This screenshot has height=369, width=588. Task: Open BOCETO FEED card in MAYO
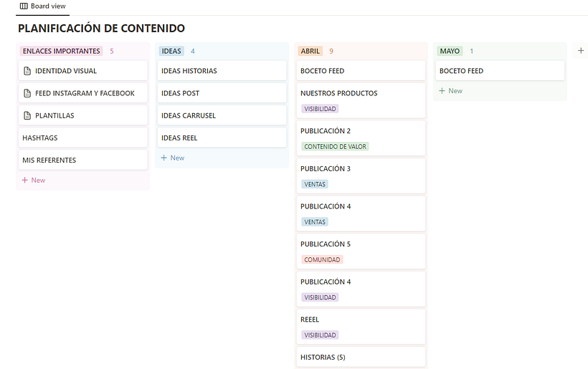click(x=501, y=71)
